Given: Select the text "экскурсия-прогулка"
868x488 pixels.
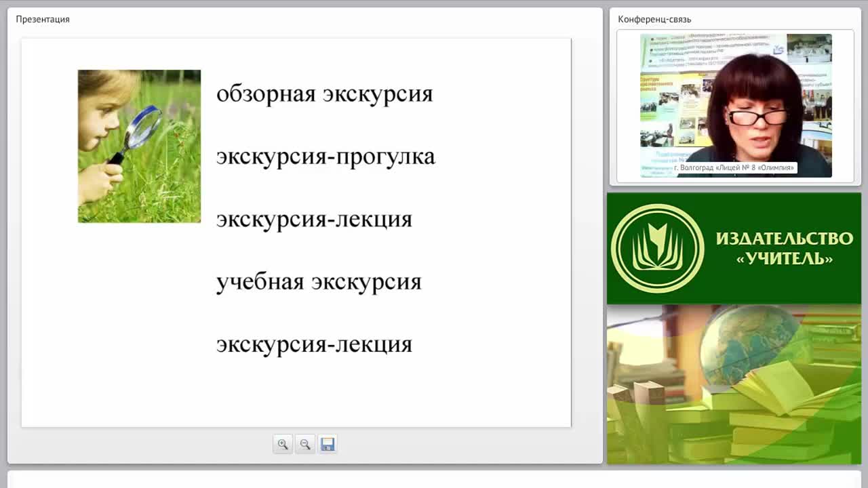Looking at the screenshot, I should [325, 157].
